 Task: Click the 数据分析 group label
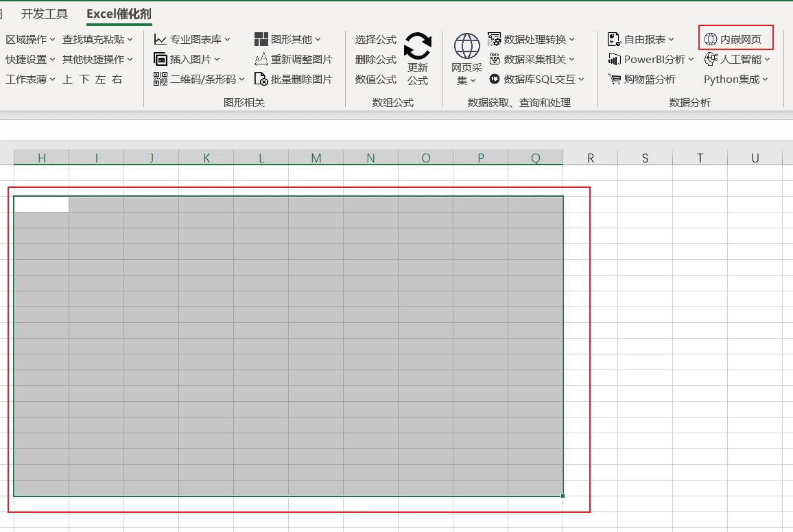[x=690, y=103]
